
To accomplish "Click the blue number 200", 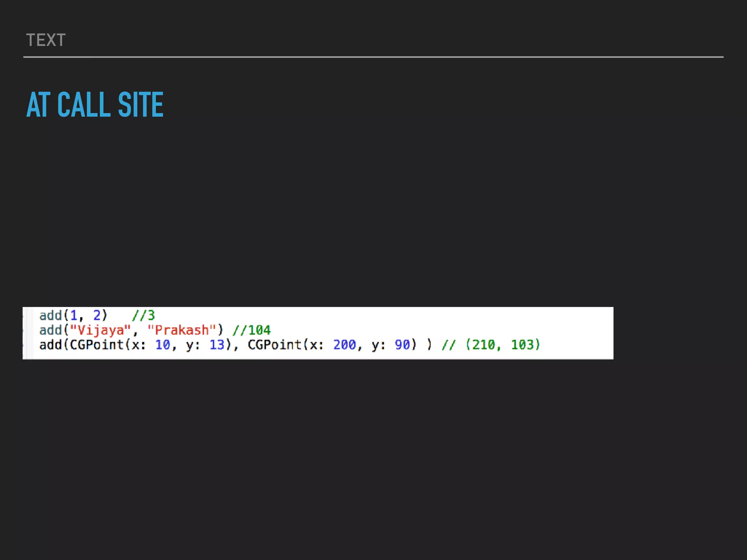I will [x=344, y=345].
